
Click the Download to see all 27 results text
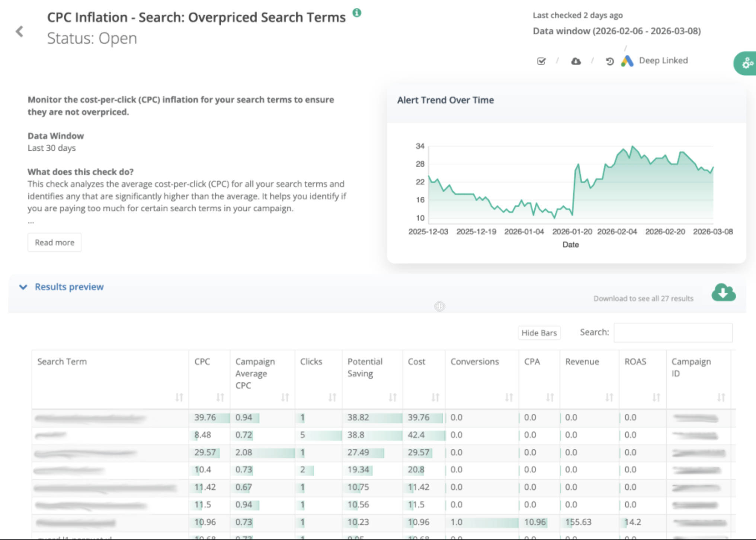[643, 298]
